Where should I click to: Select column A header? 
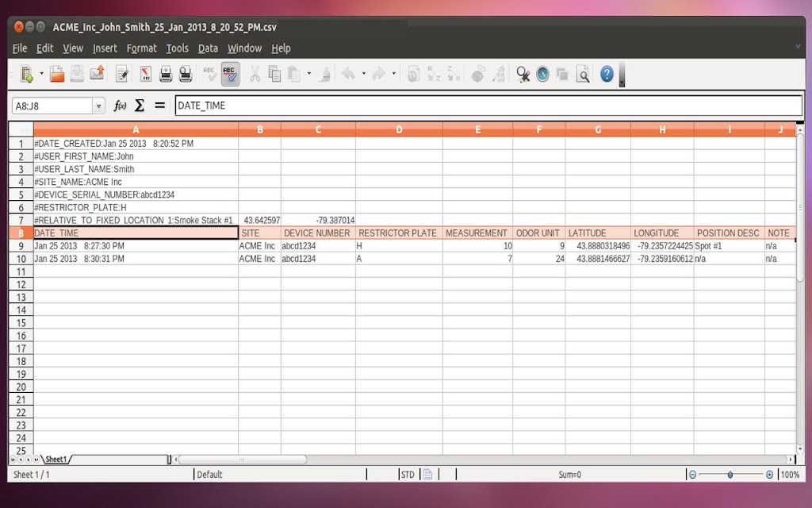pyautogui.click(x=136, y=129)
